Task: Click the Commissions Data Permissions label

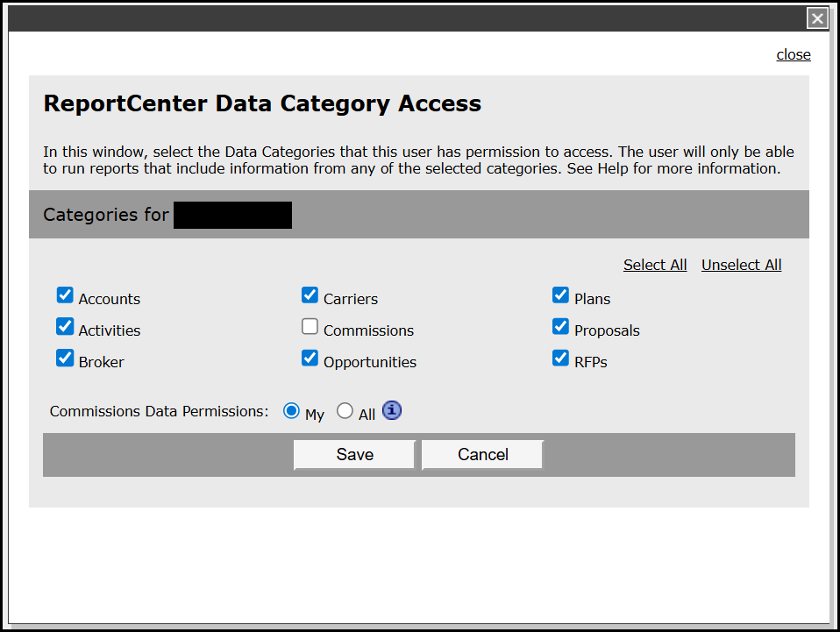Action: (159, 411)
